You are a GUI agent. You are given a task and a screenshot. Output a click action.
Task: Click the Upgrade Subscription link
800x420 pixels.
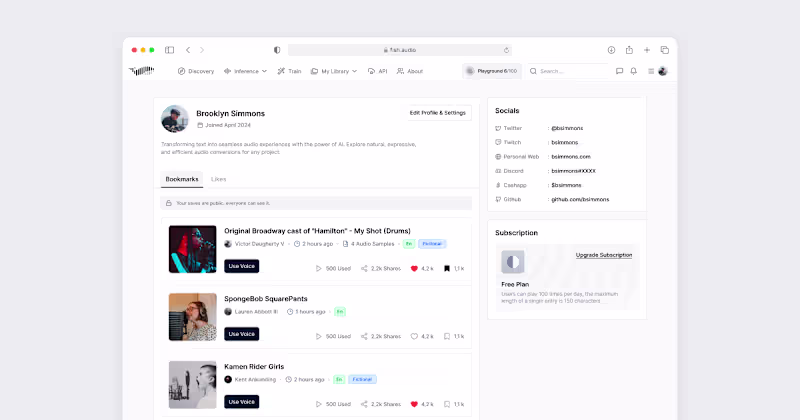pyautogui.click(x=604, y=255)
